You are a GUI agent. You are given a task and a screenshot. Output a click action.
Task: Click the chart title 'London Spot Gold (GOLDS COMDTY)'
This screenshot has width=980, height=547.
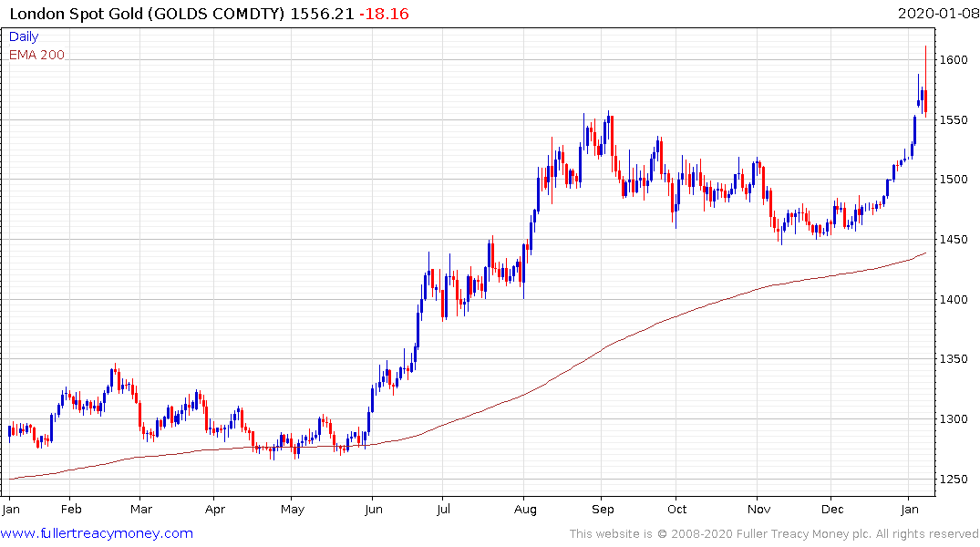click(x=147, y=14)
